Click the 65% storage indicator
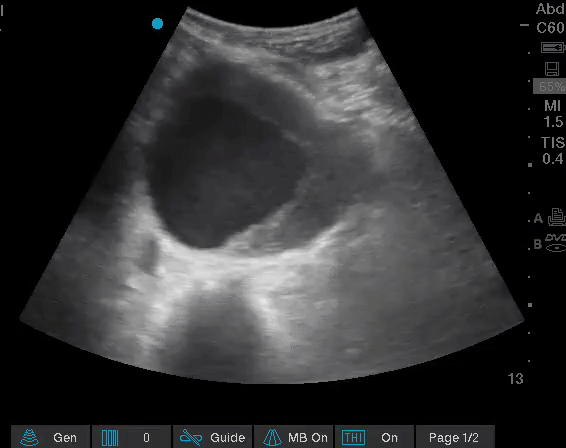Image resolution: width=566 pixels, height=448 pixels. point(549,86)
